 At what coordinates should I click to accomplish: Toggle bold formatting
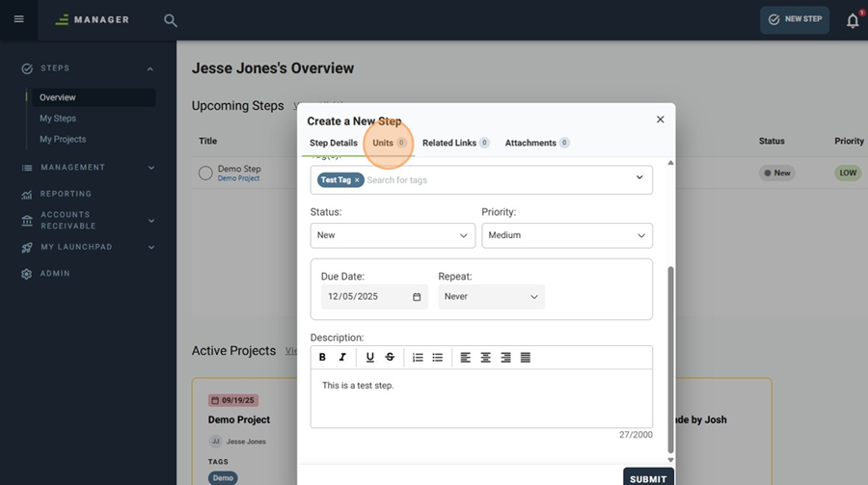point(322,358)
